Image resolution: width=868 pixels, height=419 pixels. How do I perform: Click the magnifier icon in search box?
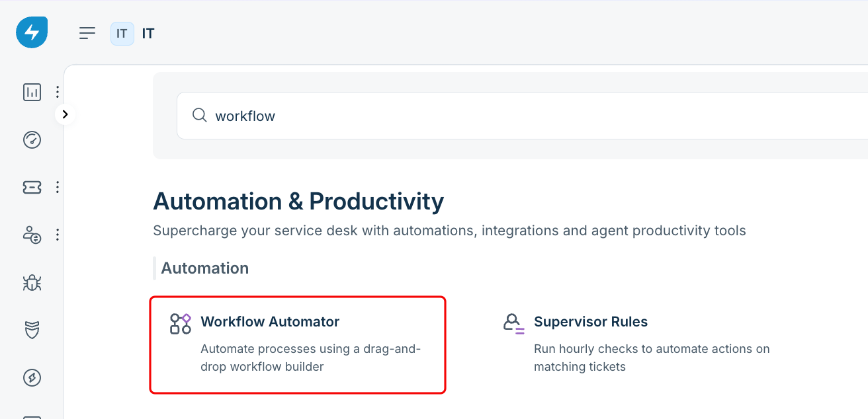[x=200, y=116]
